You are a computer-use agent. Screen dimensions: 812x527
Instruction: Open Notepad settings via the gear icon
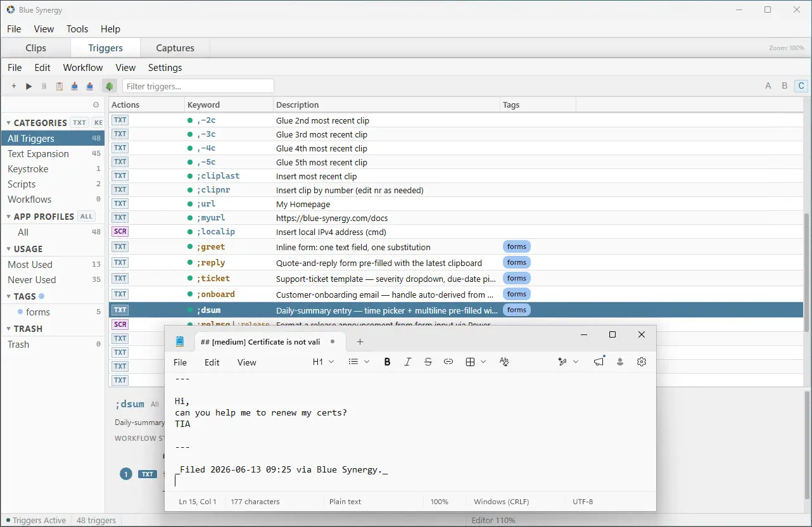[x=642, y=362]
